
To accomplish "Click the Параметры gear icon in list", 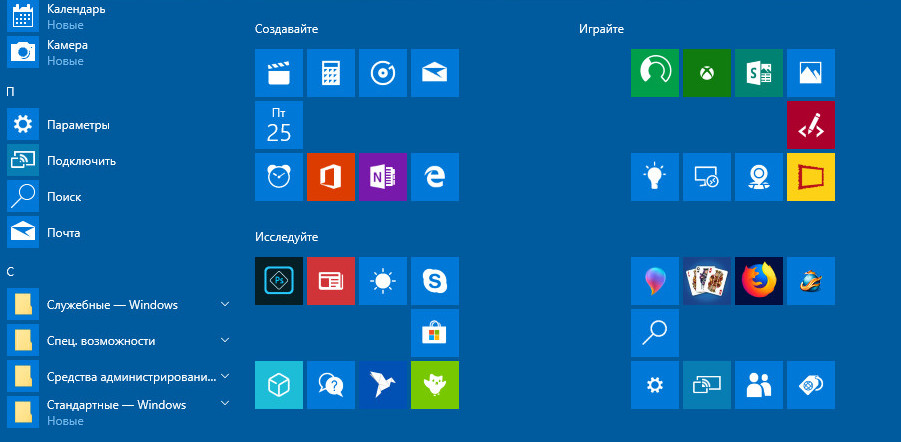I will coord(23,124).
